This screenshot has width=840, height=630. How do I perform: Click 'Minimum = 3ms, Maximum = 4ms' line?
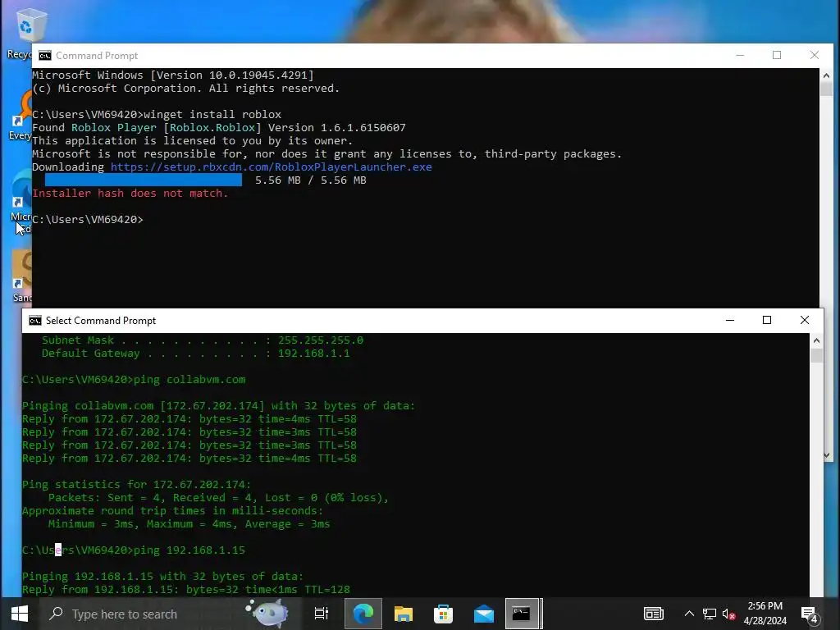coord(189,524)
